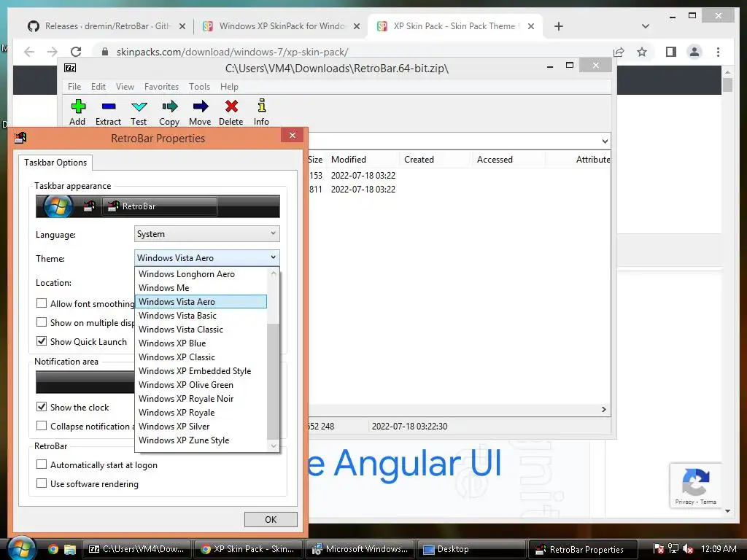Open Chrome's tab search chevron
This screenshot has height=560, width=747.
[x=646, y=26]
